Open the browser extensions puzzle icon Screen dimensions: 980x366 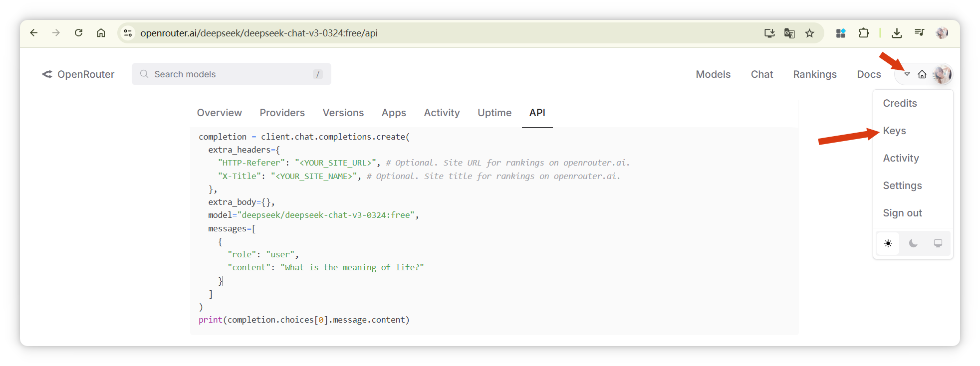coord(864,33)
